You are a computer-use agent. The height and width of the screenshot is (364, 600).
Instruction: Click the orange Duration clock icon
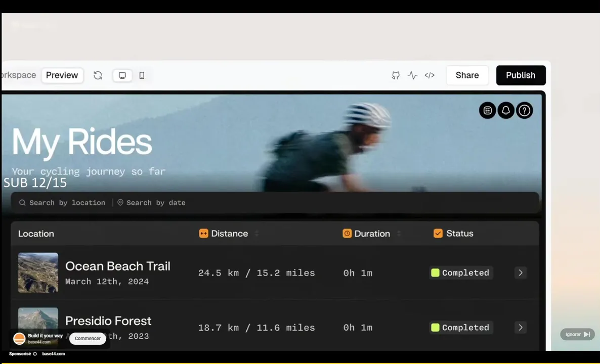point(347,233)
